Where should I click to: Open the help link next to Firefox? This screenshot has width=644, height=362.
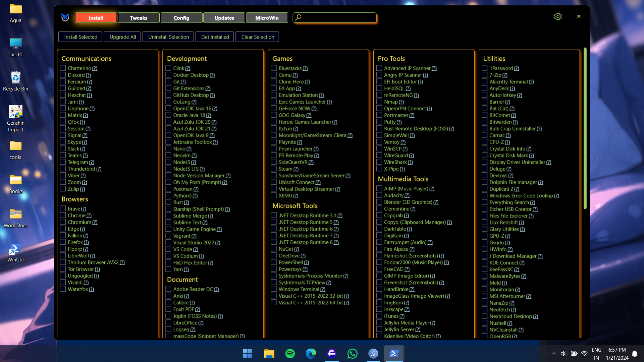click(86, 242)
